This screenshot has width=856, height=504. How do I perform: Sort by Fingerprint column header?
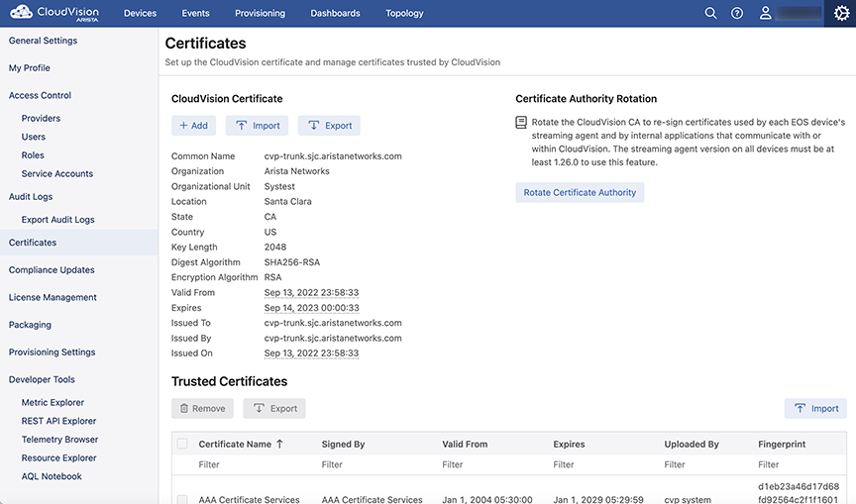pyautogui.click(x=782, y=444)
